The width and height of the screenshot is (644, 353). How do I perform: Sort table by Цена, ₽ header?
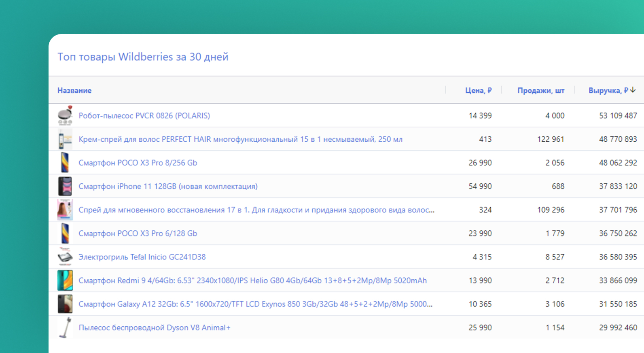point(478,91)
